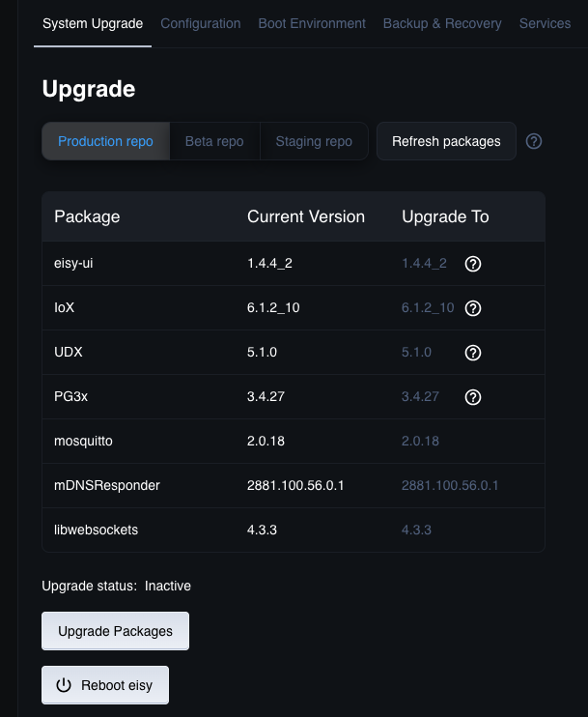Image resolution: width=588 pixels, height=717 pixels.
Task: Click eisy-ui upgrade-to version 1.4.4_2
Action: 424,264
